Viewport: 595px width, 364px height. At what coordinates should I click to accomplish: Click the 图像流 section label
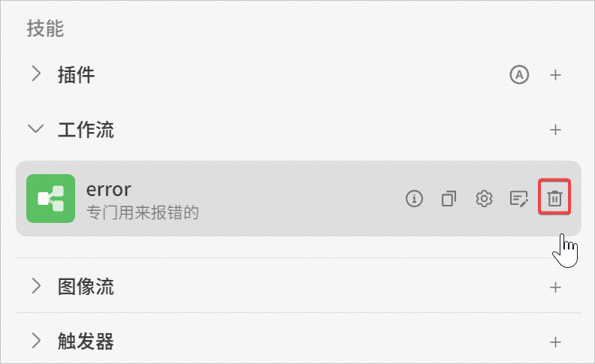point(86,287)
